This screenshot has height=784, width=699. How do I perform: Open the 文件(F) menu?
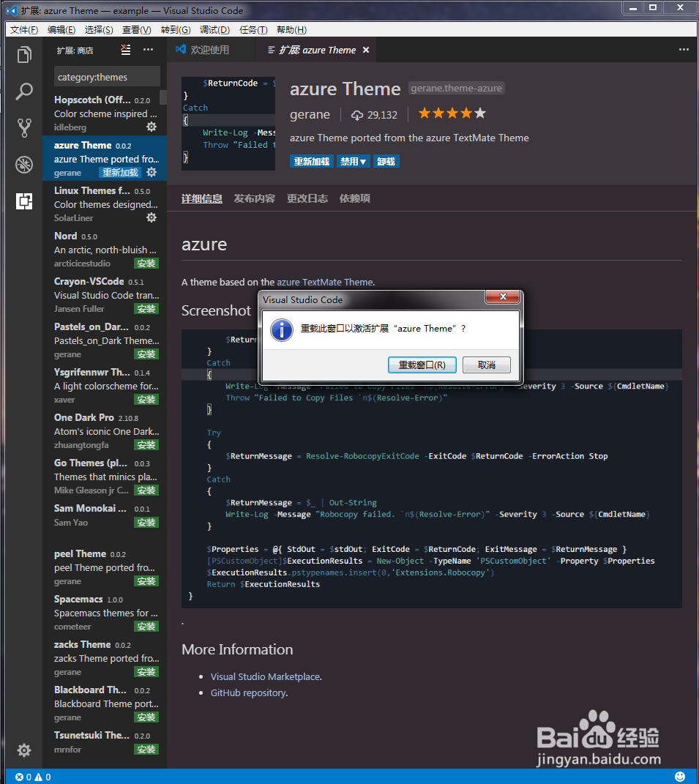24,30
